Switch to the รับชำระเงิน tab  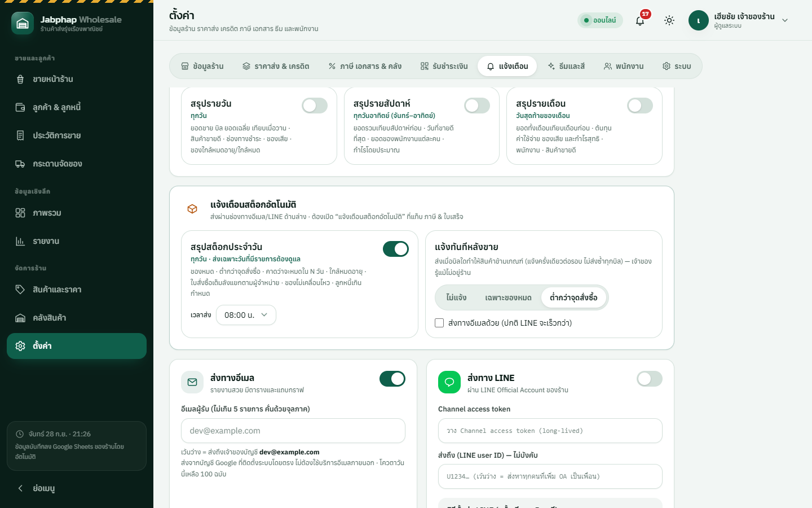[x=444, y=66]
